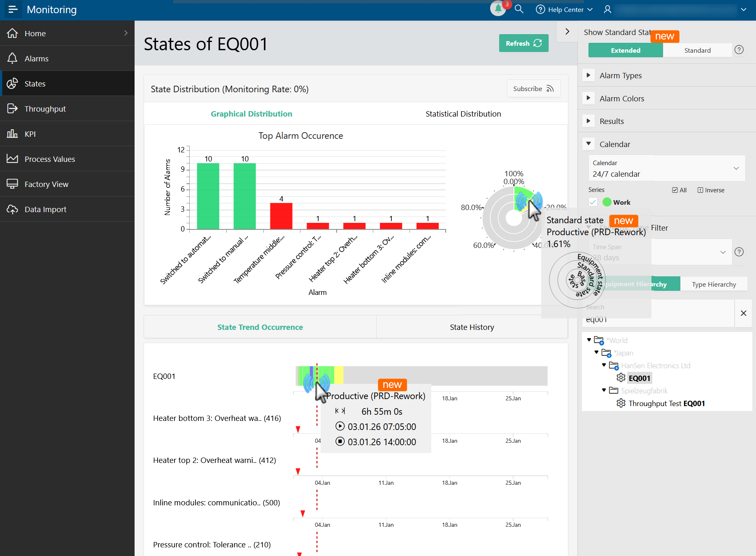Screen dimensions: 756x556
Task: Click the user account icon
Action: coord(607,9)
